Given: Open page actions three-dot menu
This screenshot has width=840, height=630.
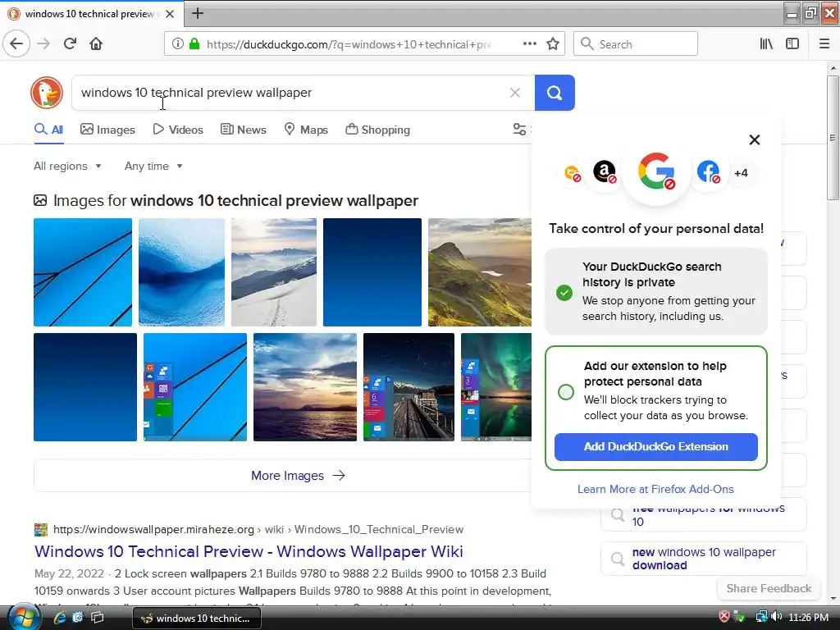Looking at the screenshot, I should click(530, 44).
